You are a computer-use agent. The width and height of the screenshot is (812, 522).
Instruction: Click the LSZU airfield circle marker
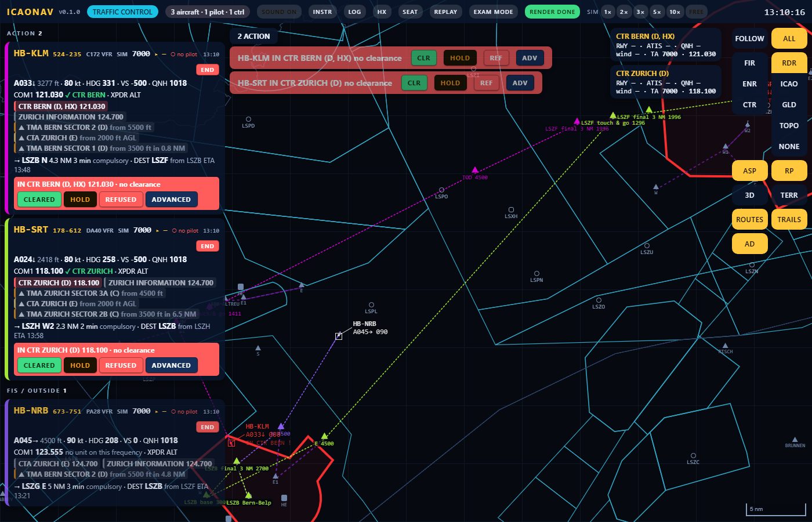pyautogui.click(x=647, y=246)
